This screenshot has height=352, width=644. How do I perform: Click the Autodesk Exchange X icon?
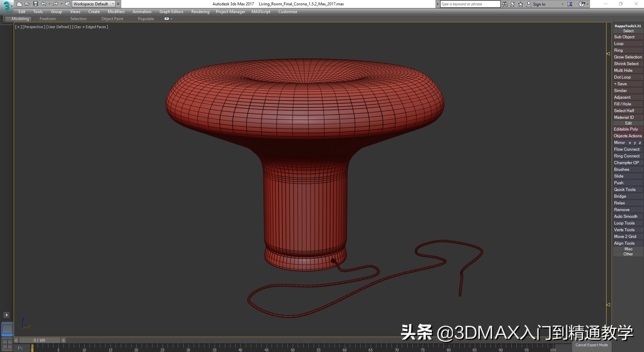click(x=570, y=4)
